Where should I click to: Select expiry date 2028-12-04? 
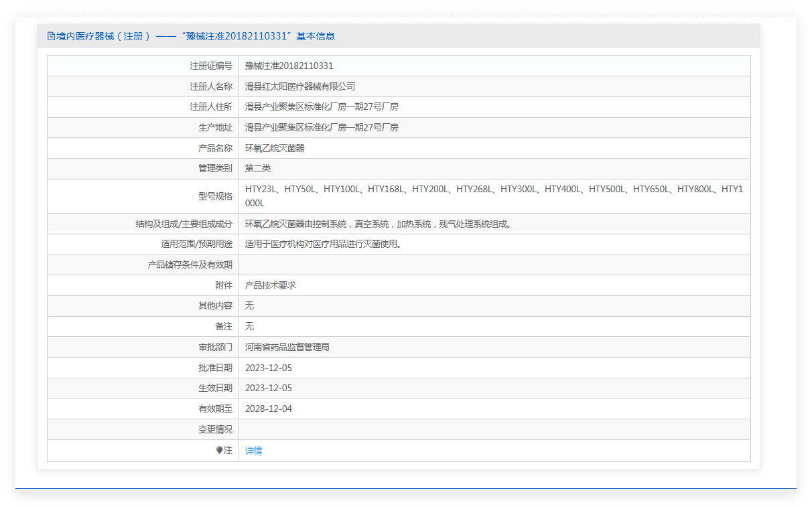click(269, 409)
